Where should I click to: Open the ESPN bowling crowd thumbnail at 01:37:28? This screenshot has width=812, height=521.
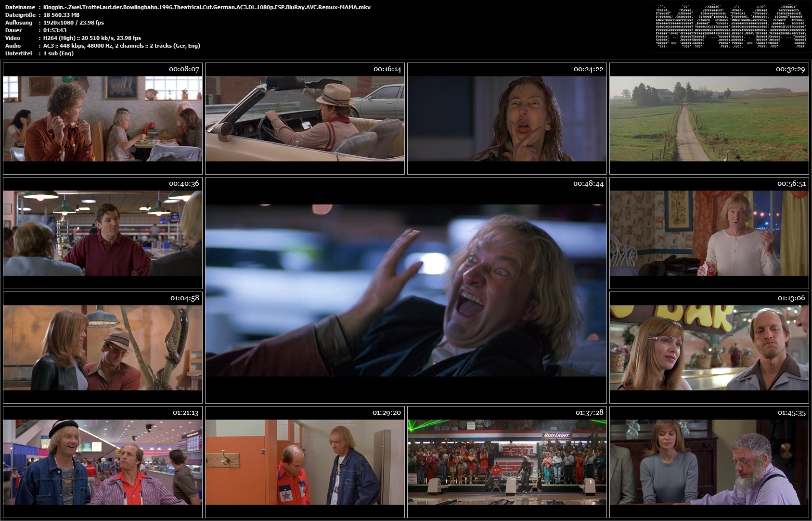click(507, 462)
